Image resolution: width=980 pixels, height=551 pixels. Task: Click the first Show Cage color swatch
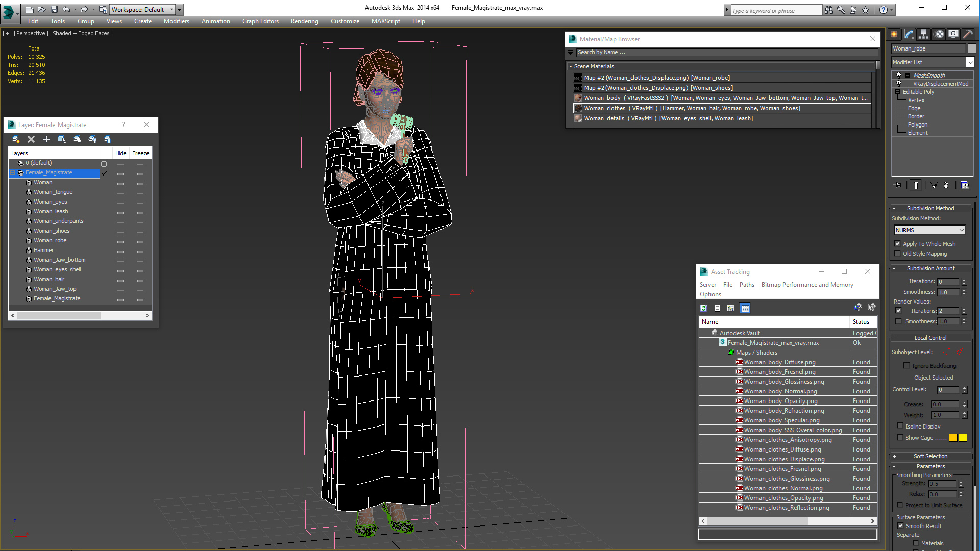tap(953, 438)
